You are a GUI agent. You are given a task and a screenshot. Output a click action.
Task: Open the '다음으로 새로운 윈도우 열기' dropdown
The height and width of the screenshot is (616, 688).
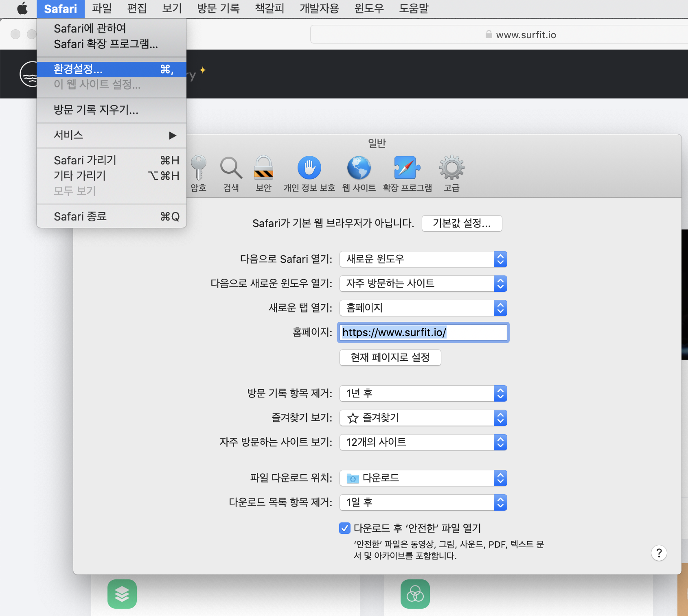(423, 284)
